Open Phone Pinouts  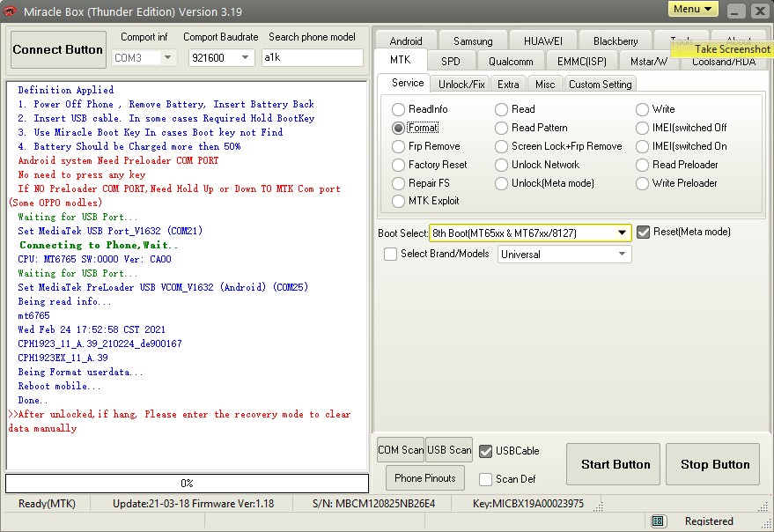pos(425,478)
